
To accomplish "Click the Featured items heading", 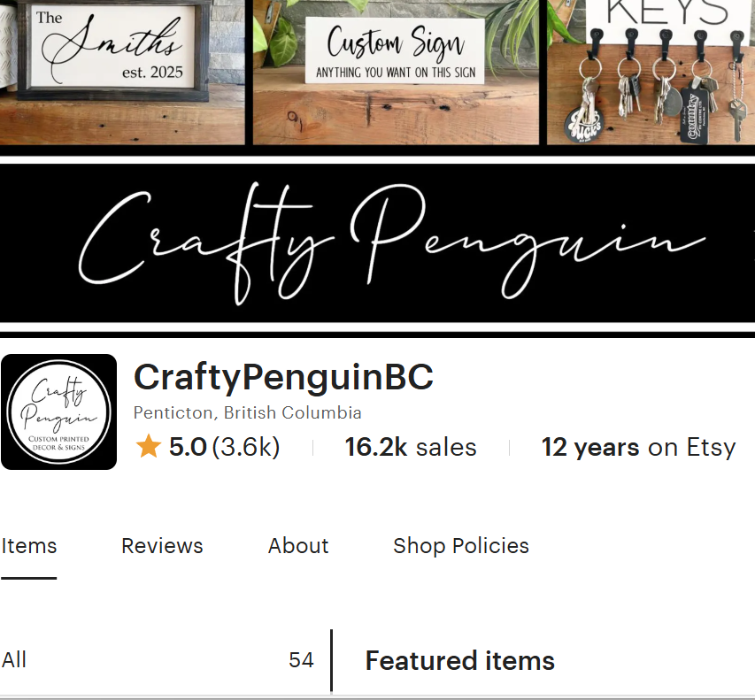I will (460, 660).
